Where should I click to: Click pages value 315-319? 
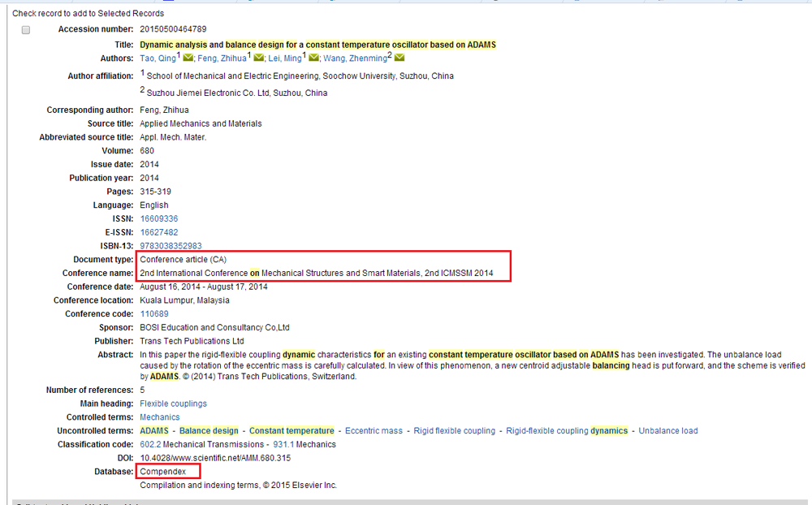point(155,192)
